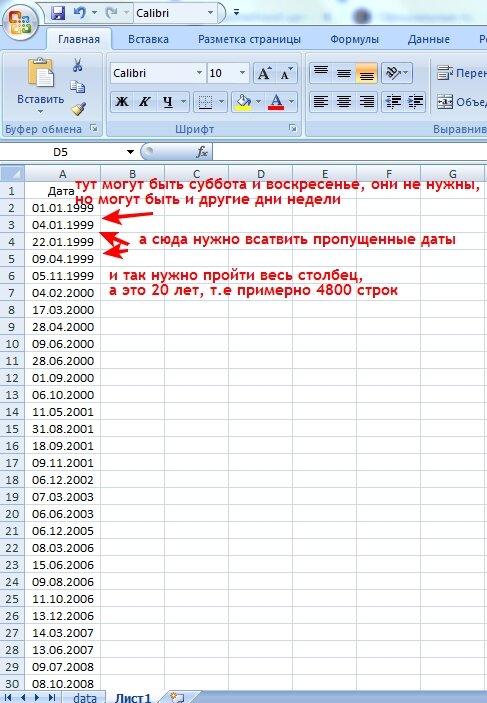
Task: Decrease the cell indent
Action: [393, 102]
